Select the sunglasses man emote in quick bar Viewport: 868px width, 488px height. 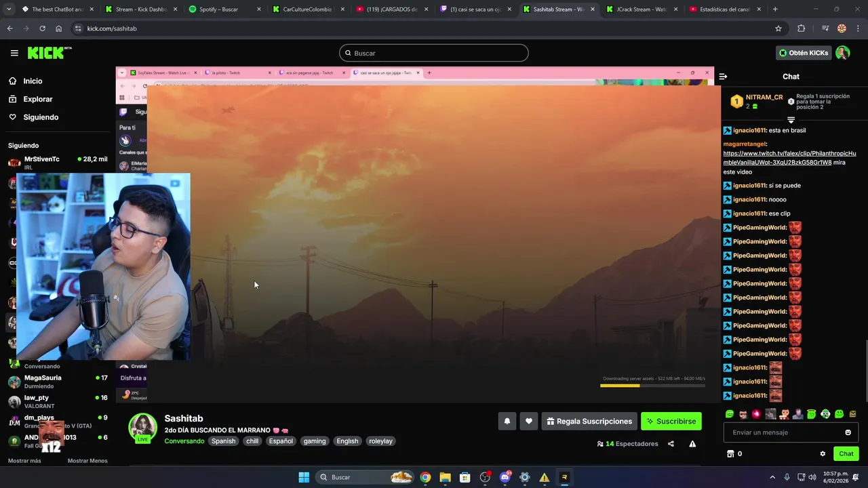pos(743,414)
